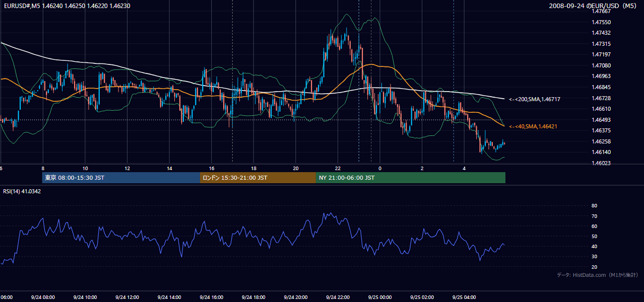This screenshot has width=644, height=302.
Task: Click hour tick 16 below the candlestick chart
Action: 212,169
